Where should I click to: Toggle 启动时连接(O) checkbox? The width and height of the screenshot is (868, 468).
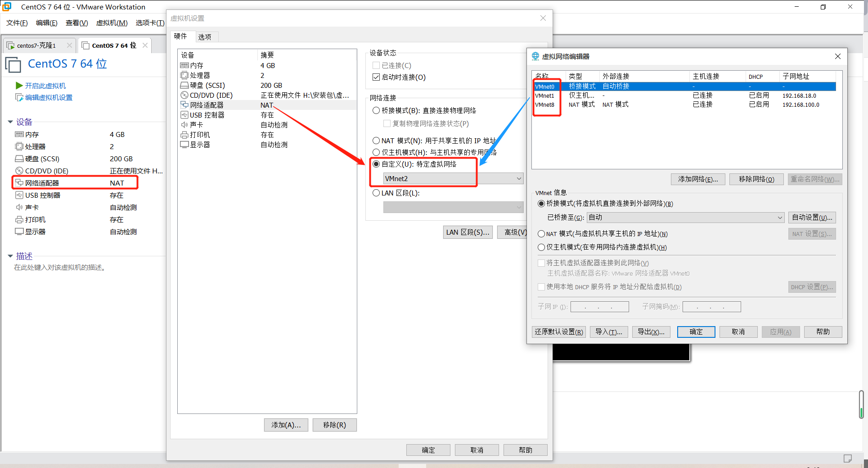(376, 77)
